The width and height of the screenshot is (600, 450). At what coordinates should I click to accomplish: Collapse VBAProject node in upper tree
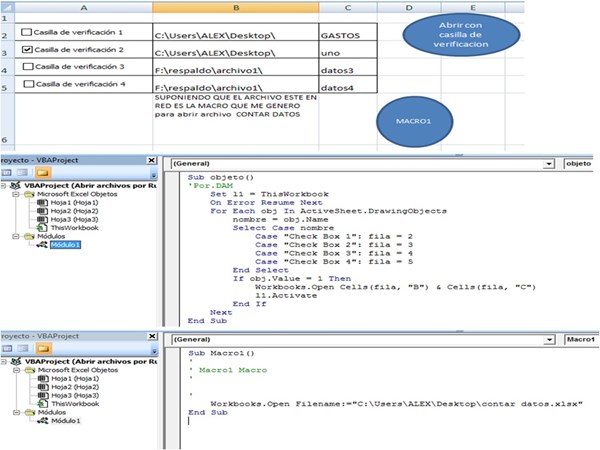tap(3, 186)
